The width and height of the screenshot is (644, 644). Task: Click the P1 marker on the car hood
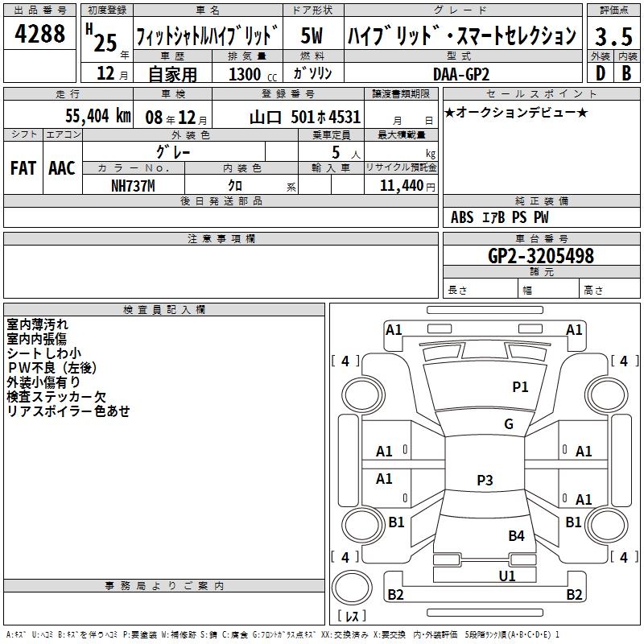point(521,387)
